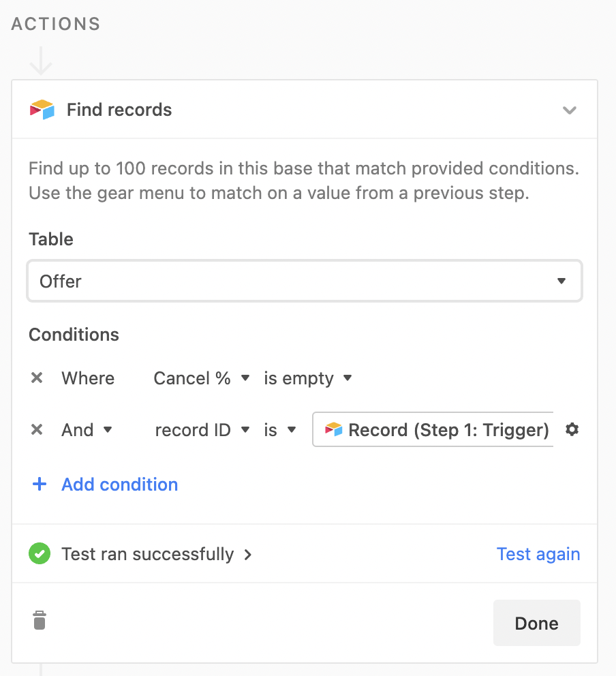
Task: Remove the record ID condition row
Action: tap(37, 429)
